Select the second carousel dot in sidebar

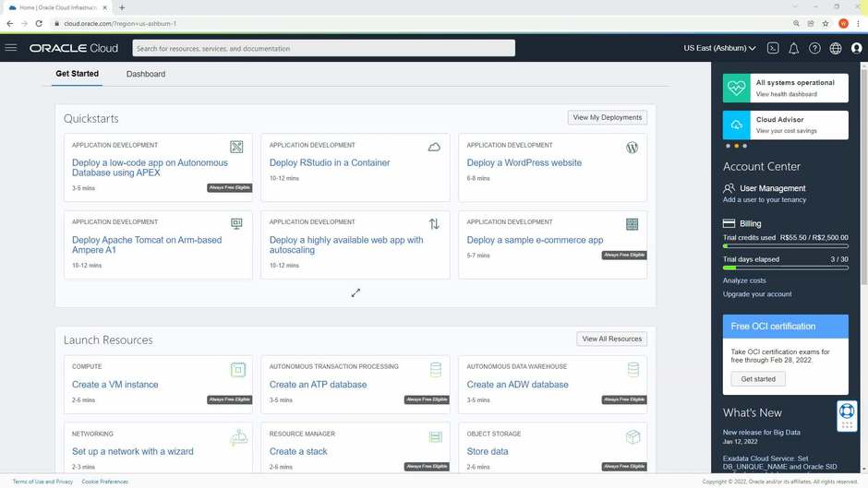tap(736, 146)
